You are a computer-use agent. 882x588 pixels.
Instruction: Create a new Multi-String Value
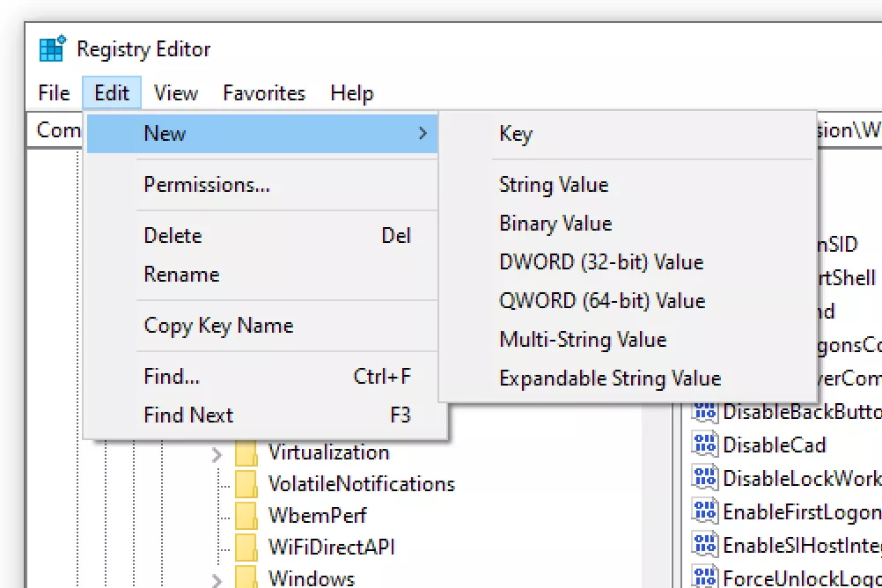tap(628, 340)
